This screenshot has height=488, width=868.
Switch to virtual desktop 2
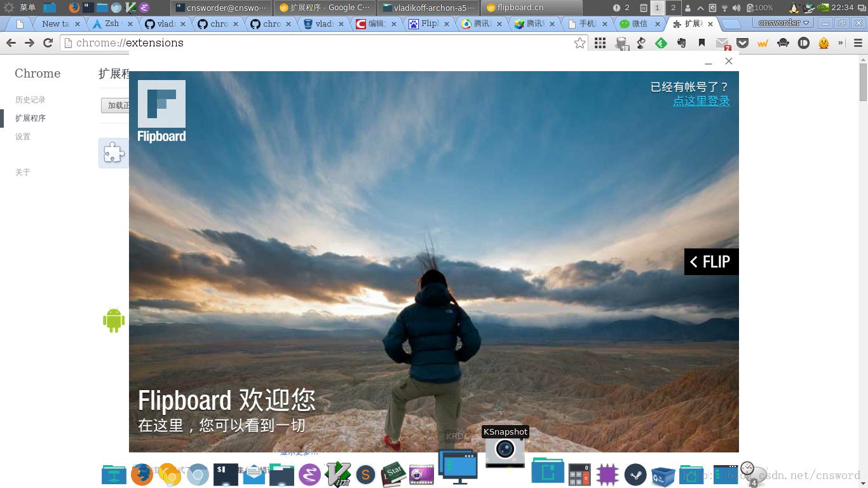673,8
